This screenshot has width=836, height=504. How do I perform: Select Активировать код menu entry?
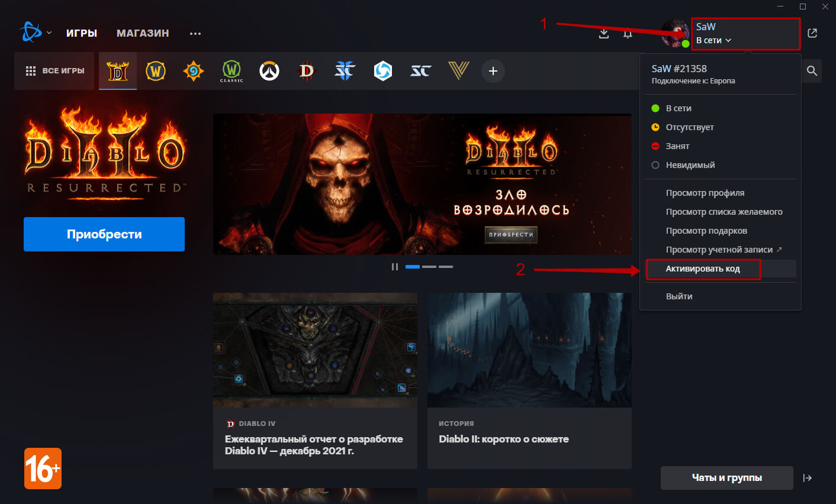pos(703,269)
